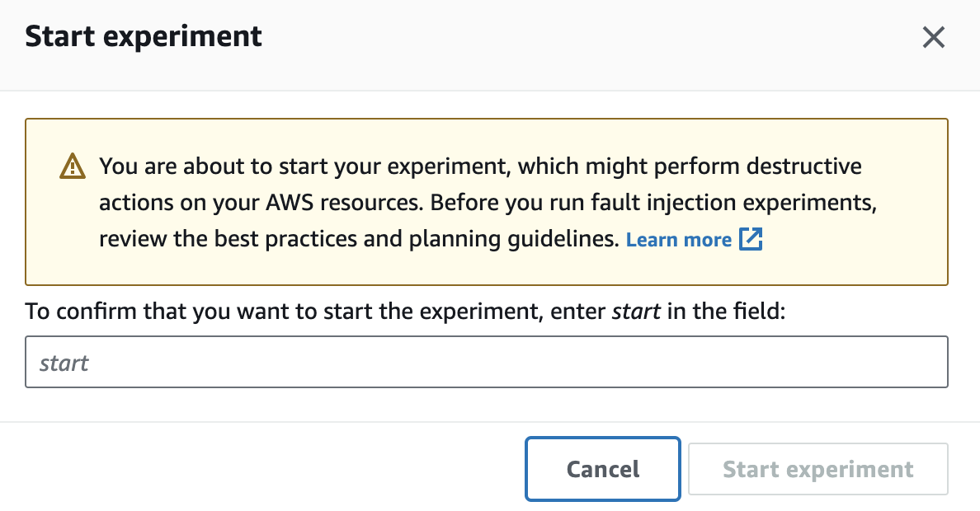980x511 pixels.
Task: Click the start placeholder text inside field
Action: coord(64,363)
